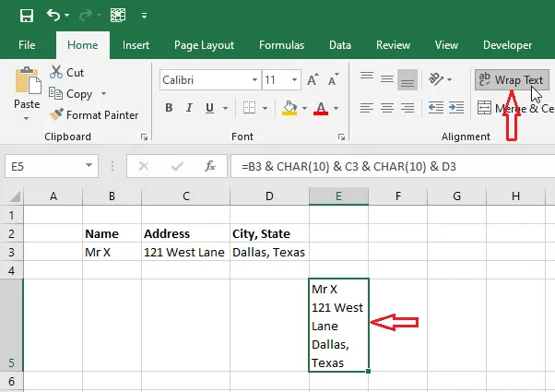Center text horizontally
Image resolution: width=555 pixels, height=392 pixels.
(387, 108)
